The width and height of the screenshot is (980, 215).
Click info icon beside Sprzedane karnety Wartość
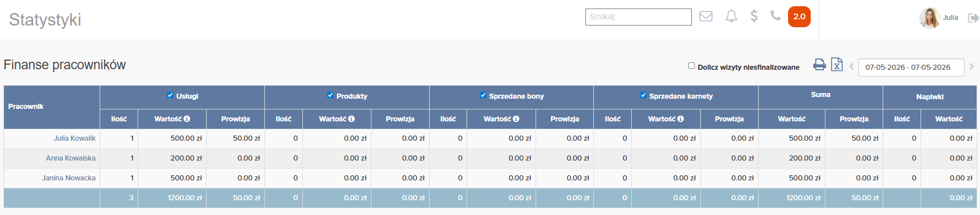tap(681, 119)
